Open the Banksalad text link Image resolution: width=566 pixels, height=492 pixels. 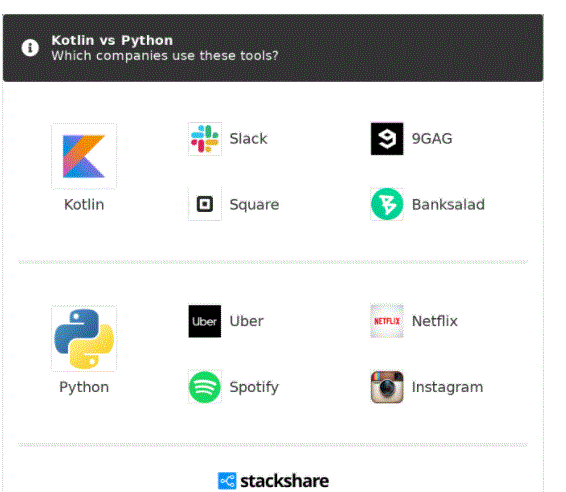448,205
